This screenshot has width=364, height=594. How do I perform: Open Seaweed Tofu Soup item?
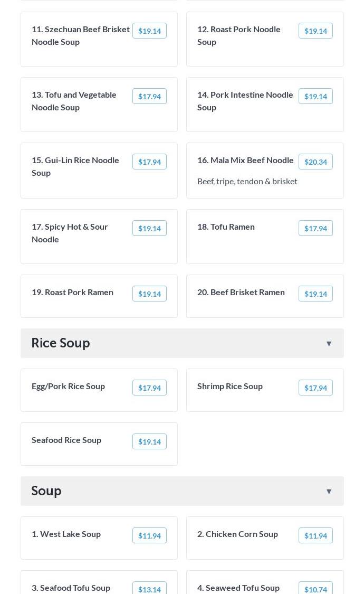[238, 588]
